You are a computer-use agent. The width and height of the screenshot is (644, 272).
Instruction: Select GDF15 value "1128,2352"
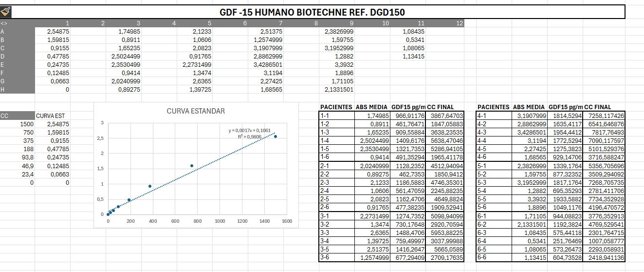(408, 165)
